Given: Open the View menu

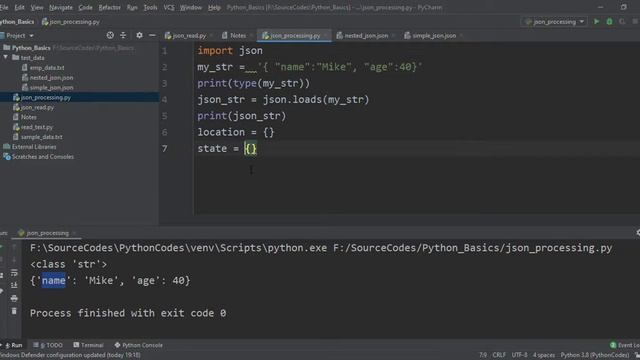Looking at the screenshot, I should [x=37, y=7].
